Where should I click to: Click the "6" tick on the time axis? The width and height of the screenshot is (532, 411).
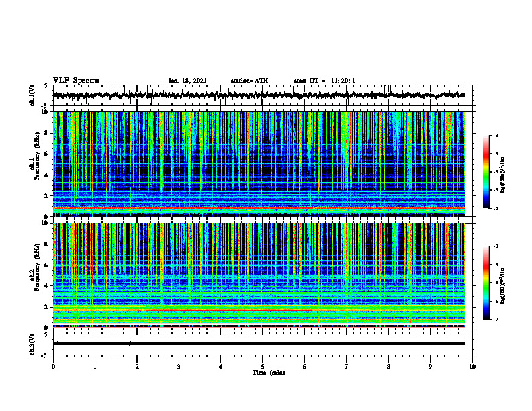click(x=305, y=367)
